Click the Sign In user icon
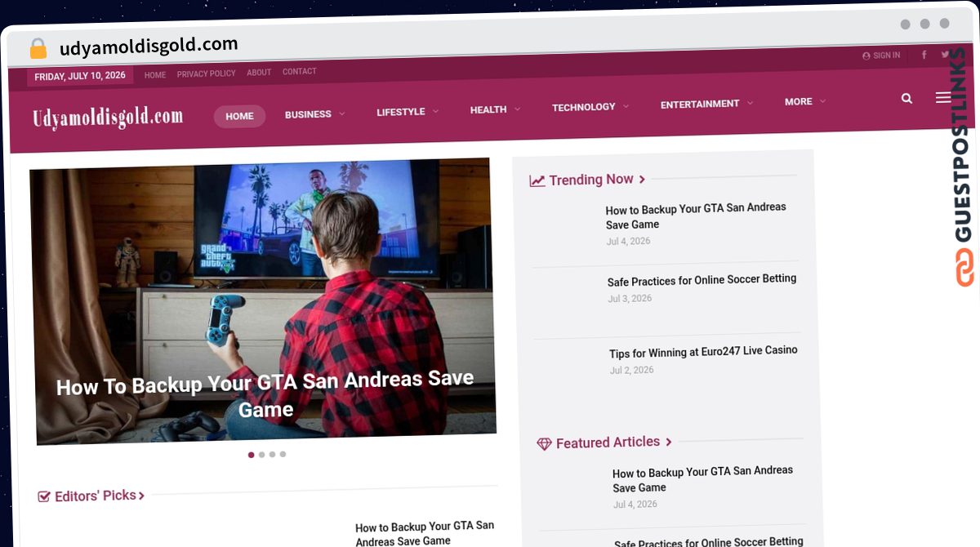Screen dimensions: 980x547 (866, 56)
